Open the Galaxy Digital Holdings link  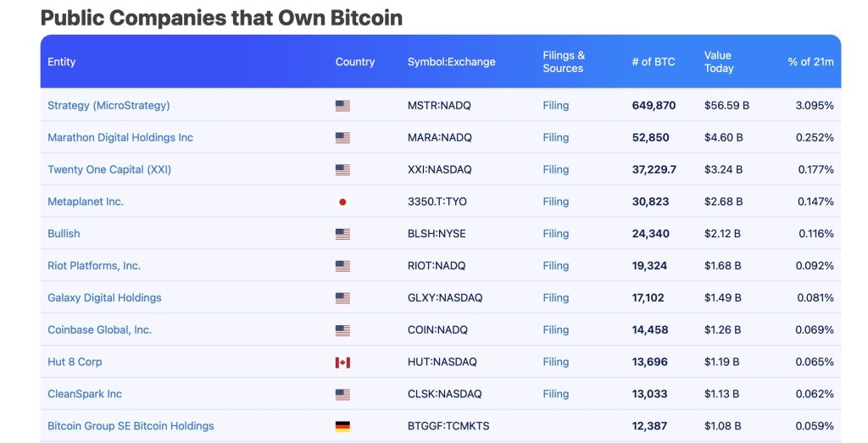tap(104, 298)
